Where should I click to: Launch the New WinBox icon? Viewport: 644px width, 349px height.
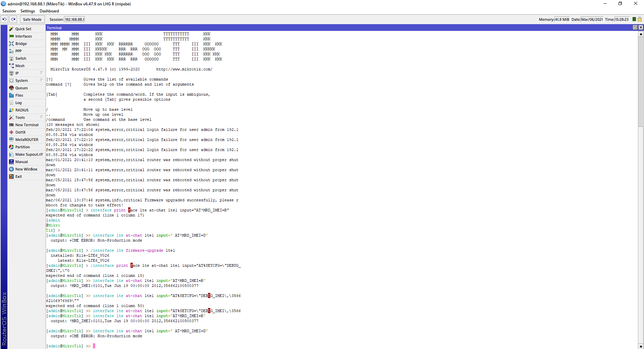(x=11, y=169)
